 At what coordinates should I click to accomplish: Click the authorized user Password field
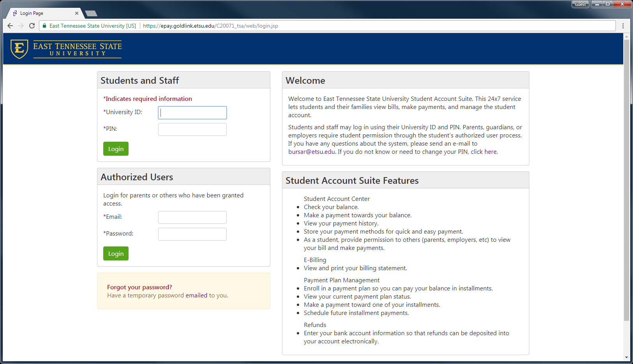point(192,234)
